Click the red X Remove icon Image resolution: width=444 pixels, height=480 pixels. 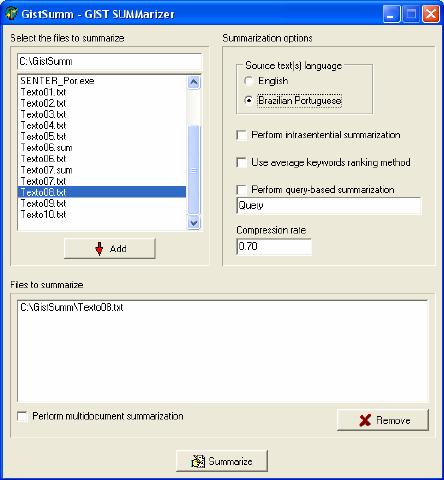[365, 420]
